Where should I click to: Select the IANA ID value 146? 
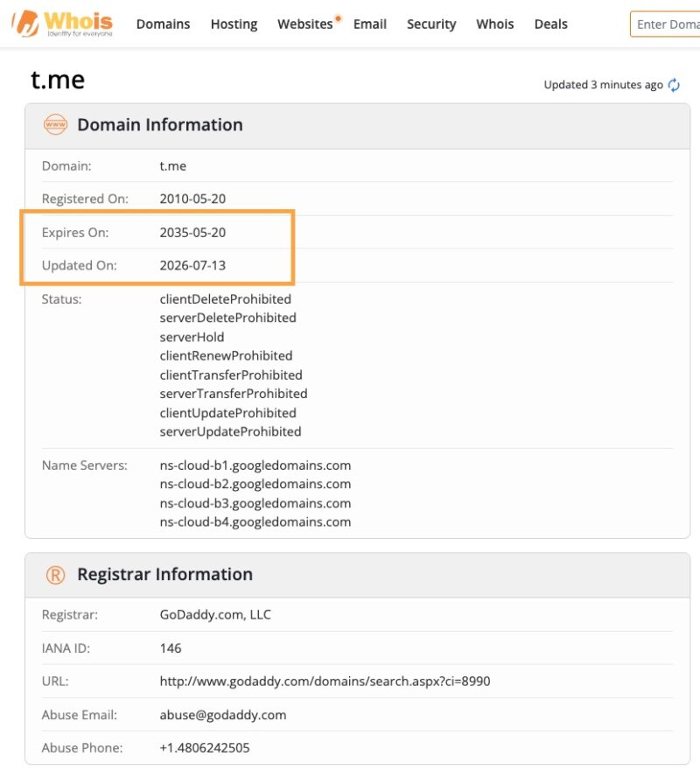[x=171, y=648]
